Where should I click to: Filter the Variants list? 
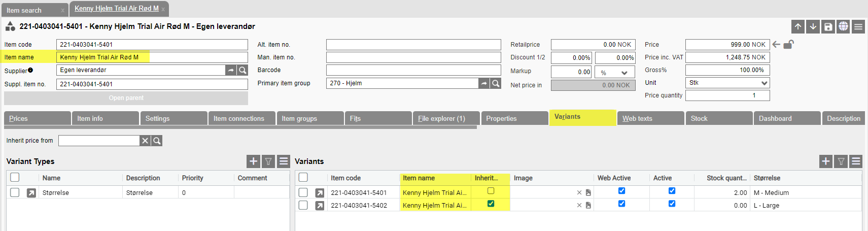pyautogui.click(x=841, y=161)
